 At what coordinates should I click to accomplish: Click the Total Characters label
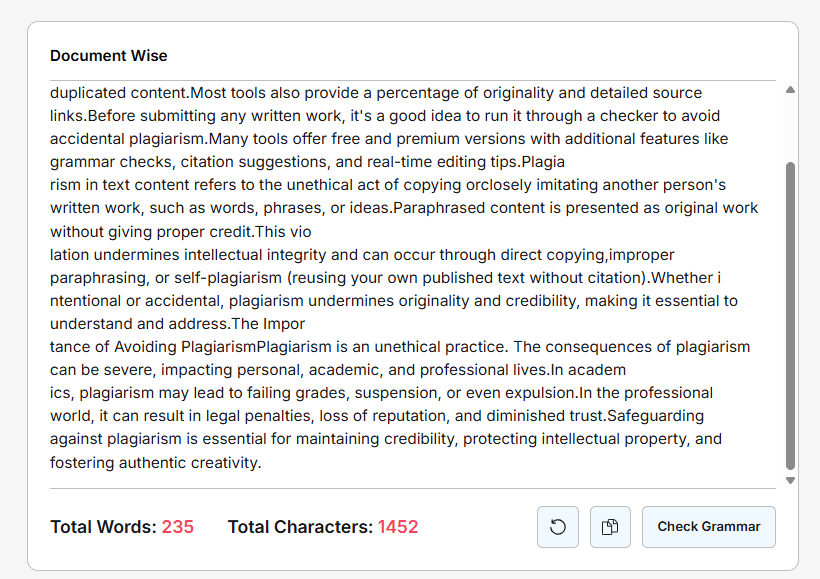(x=300, y=527)
